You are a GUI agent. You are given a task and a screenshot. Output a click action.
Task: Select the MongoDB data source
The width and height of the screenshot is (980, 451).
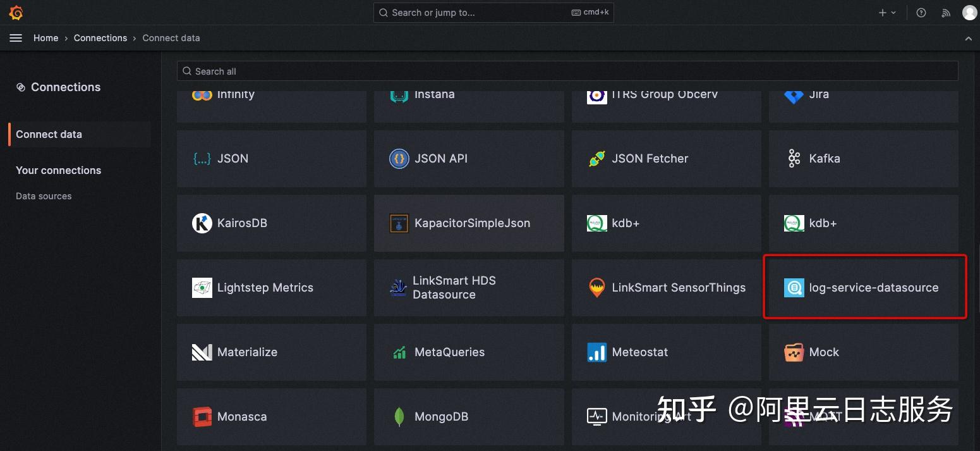[441, 416]
